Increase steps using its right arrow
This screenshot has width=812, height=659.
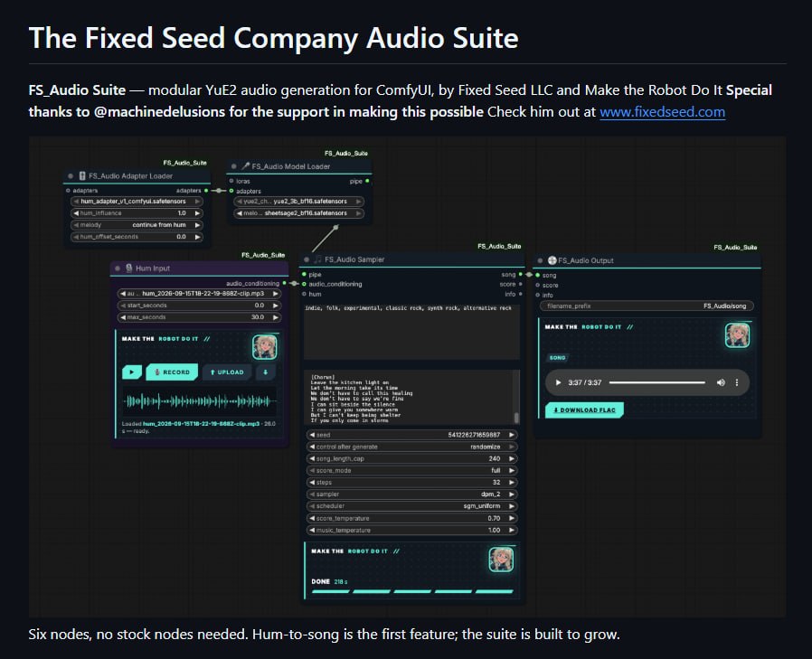pos(512,482)
